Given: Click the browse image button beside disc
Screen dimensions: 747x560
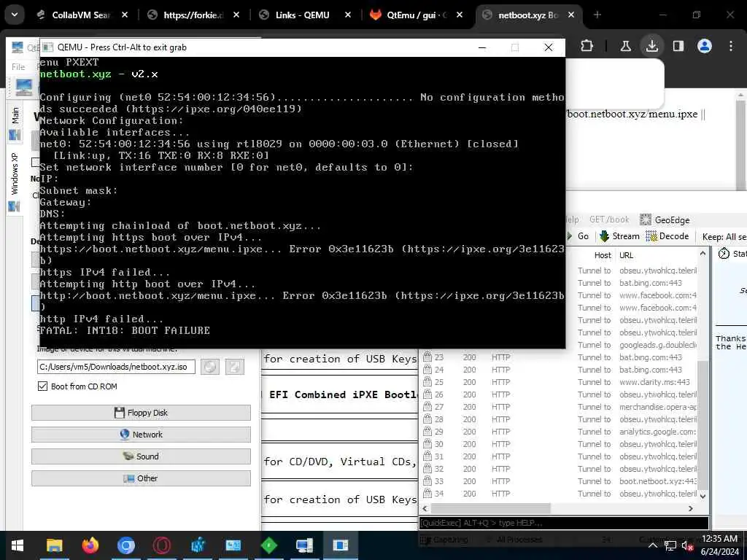Looking at the screenshot, I should [x=234, y=367].
